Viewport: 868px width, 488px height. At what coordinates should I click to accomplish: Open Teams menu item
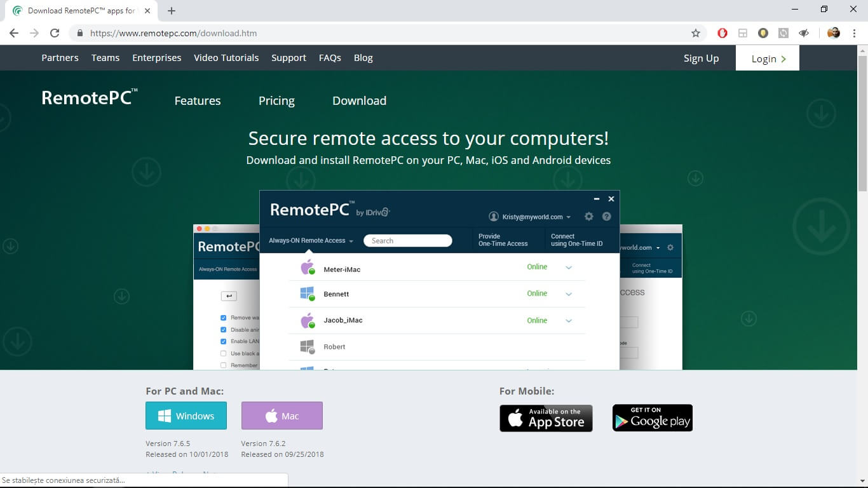(105, 58)
